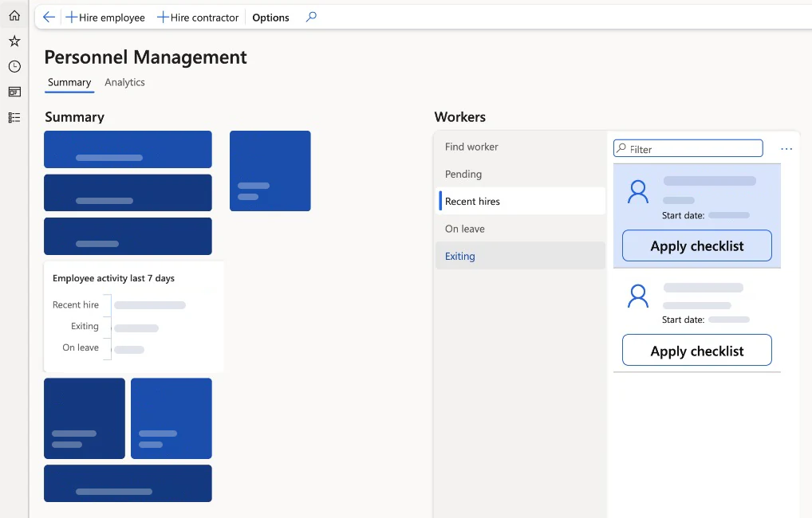Click the search magnifier in toolbar
812x518 pixels.
point(311,17)
